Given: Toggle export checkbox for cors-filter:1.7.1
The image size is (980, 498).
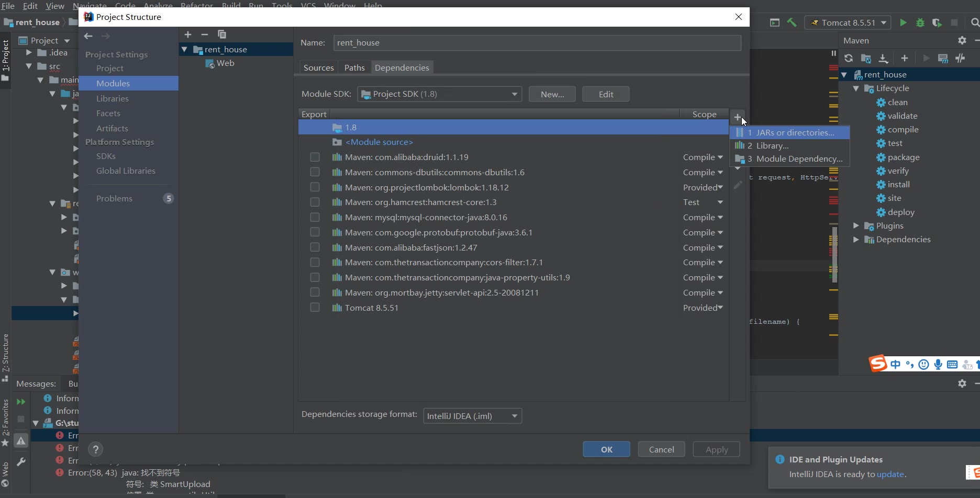Looking at the screenshot, I should tap(315, 262).
